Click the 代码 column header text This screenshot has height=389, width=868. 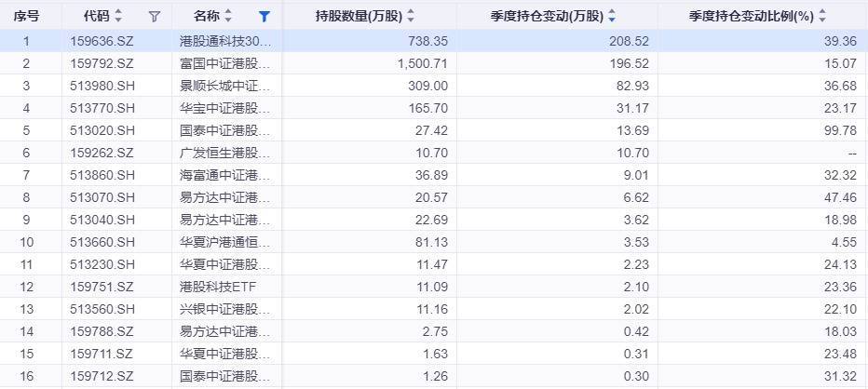97,17
